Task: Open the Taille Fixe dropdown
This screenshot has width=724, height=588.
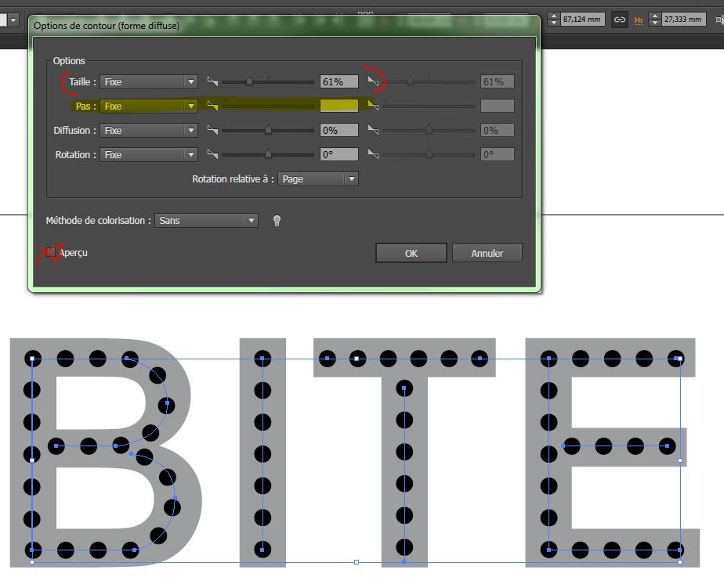Action: click(148, 81)
